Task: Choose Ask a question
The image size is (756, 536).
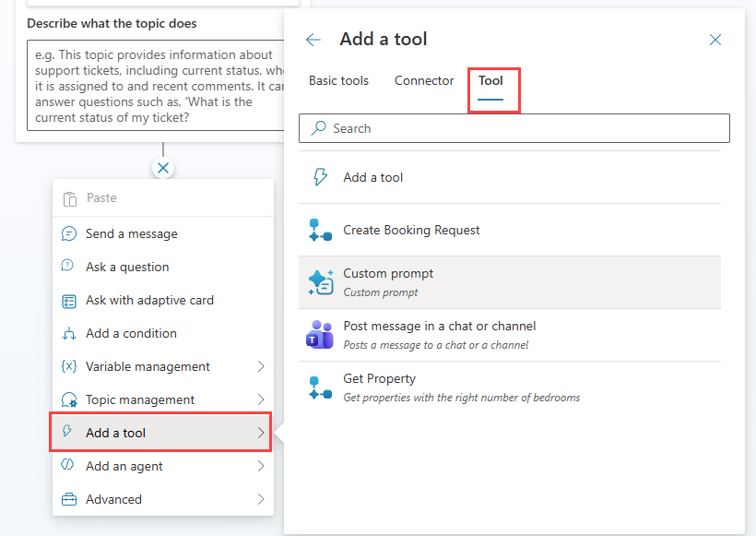Action: tap(163, 267)
